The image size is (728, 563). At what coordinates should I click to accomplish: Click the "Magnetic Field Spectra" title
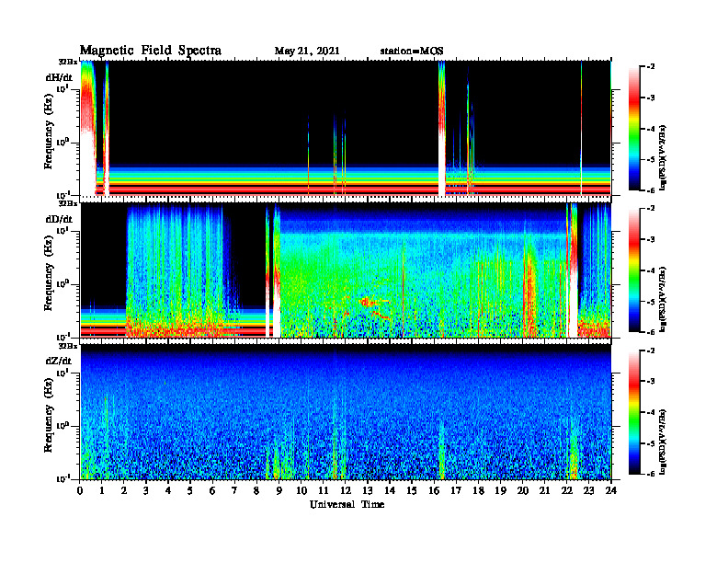(x=151, y=51)
